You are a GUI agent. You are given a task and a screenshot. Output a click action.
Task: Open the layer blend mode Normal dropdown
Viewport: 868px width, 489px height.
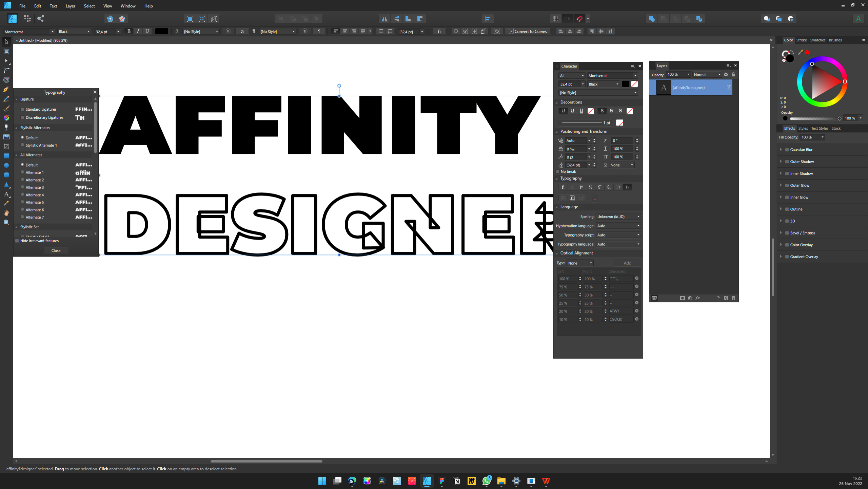[x=707, y=75]
